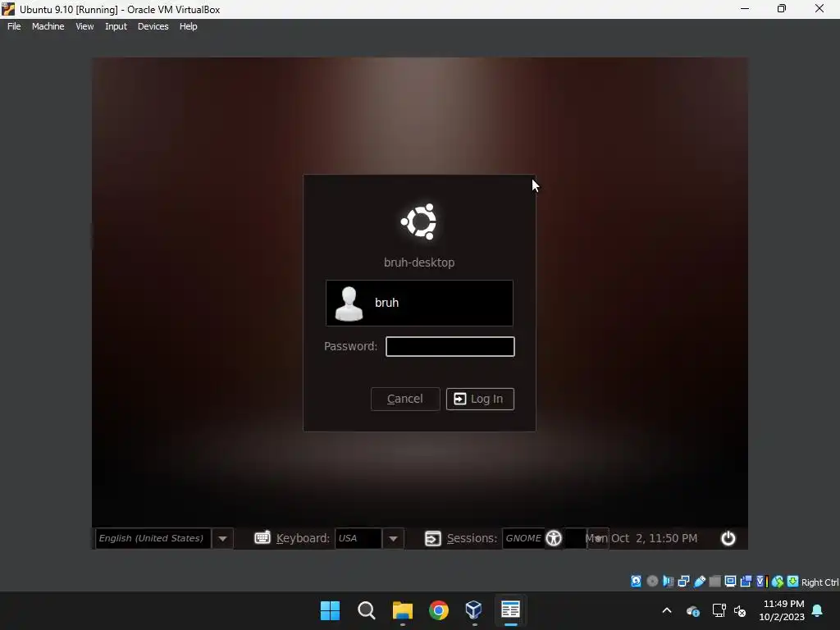The image size is (840, 630).
Task: Click the shared folders indicator icon
Action: [714, 582]
